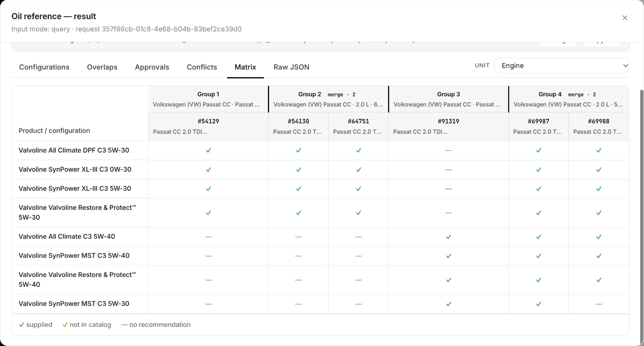
Task: Click the #91319 configuration header
Action: click(448, 127)
